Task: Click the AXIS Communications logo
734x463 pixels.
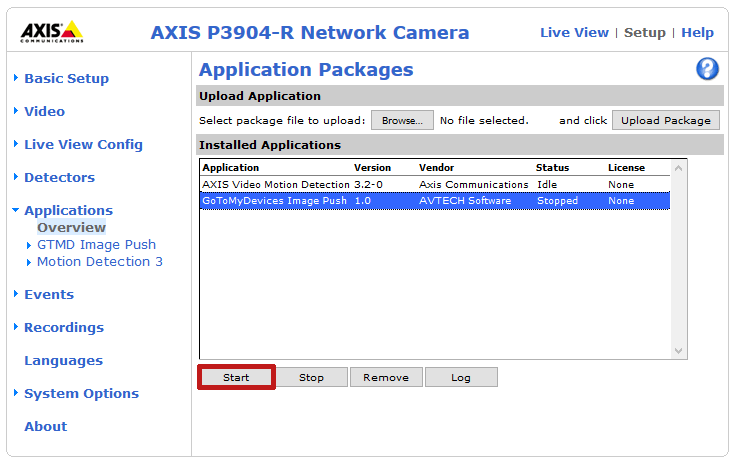Action: coord(51,31)
